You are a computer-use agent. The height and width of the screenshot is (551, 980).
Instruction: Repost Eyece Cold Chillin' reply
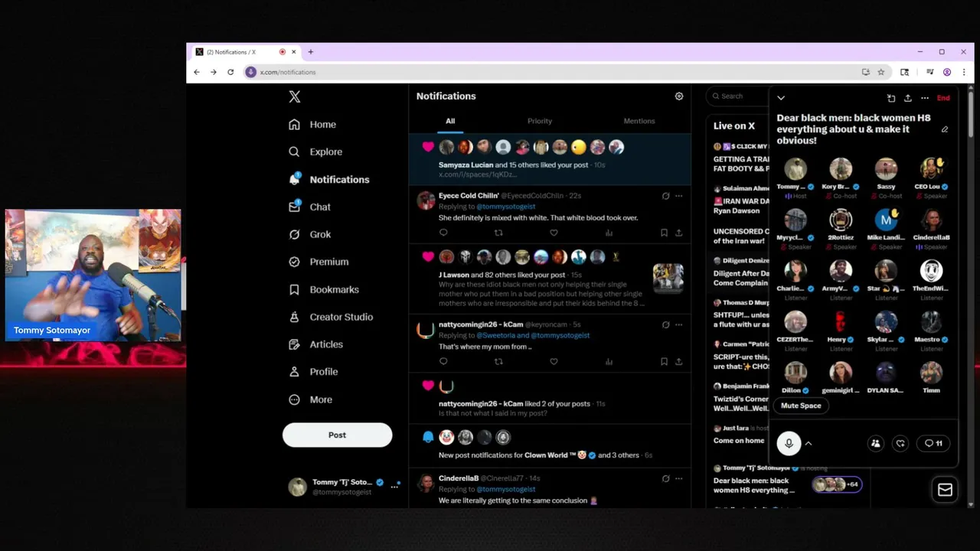[x=498, y=233]
